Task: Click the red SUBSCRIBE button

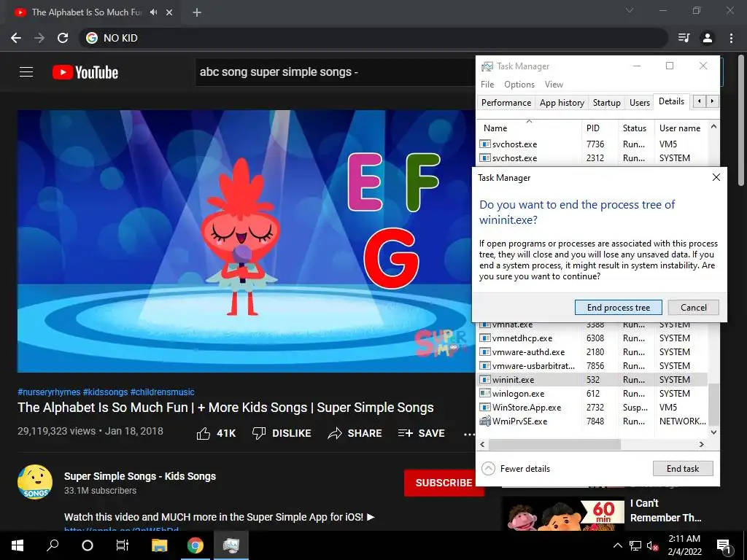Action: [444, 483]
